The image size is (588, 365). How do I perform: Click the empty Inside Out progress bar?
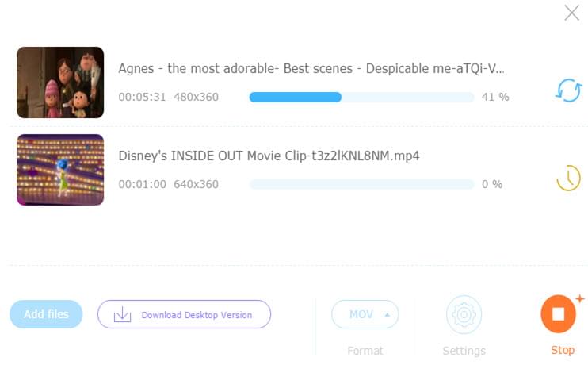click(x=361, y=184)
